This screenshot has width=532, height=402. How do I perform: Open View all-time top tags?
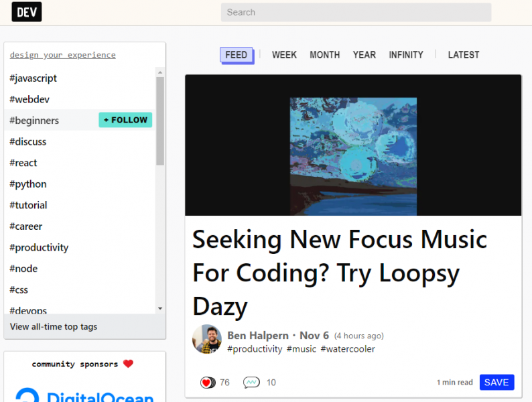point(54,327)
